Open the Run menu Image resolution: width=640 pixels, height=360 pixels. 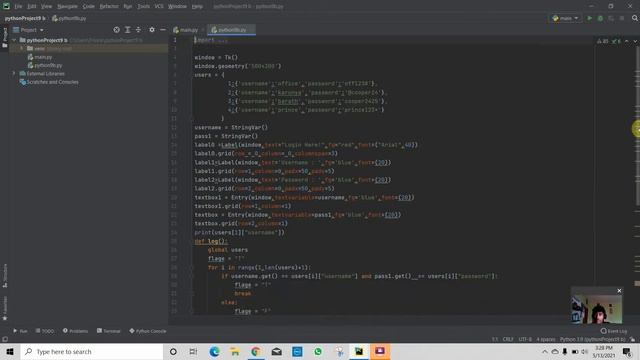click(128, 7)
